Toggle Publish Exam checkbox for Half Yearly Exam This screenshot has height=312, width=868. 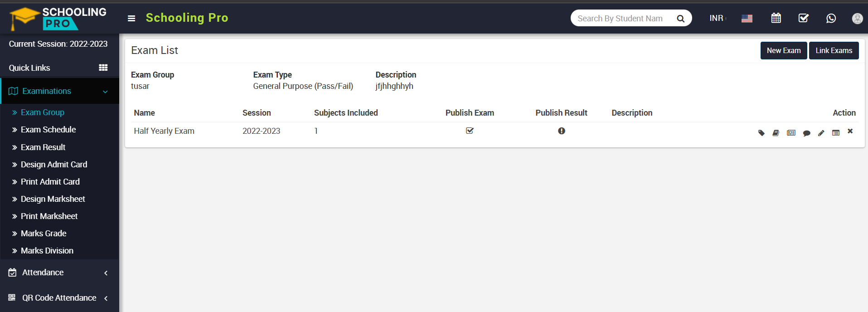pos(470,131)
